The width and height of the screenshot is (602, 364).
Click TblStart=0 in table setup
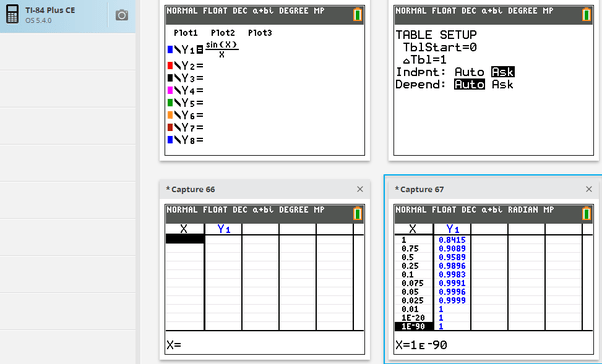point(440,47)
